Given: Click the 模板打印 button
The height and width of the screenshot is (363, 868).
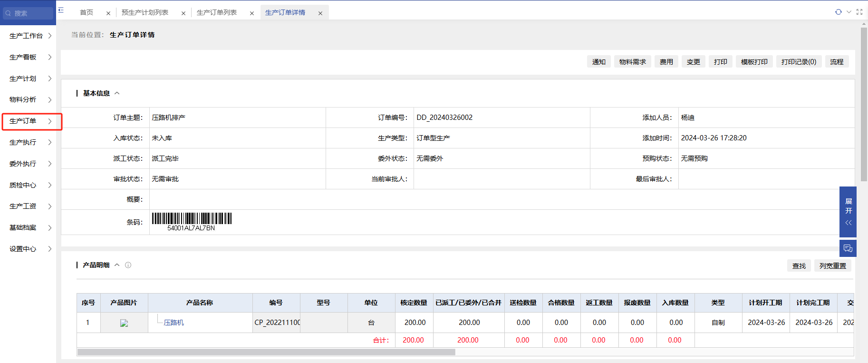Looking at the screenshot, I should pos(754,62).
